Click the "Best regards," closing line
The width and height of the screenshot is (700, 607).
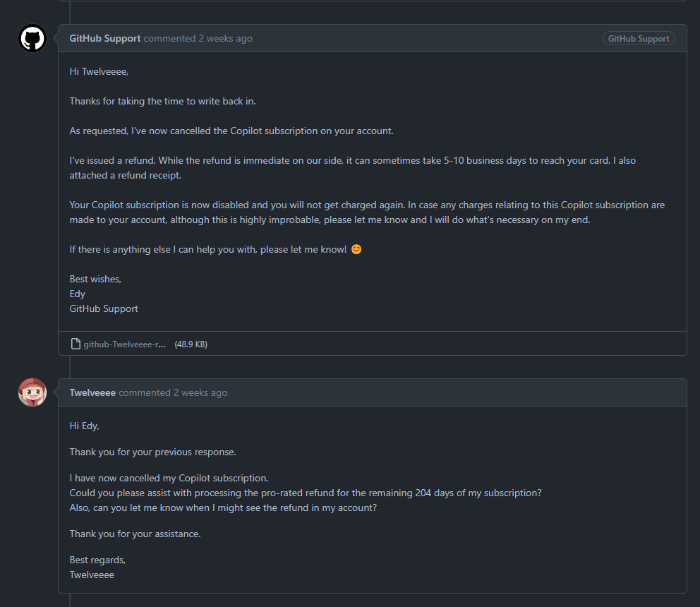click(97, 560)
